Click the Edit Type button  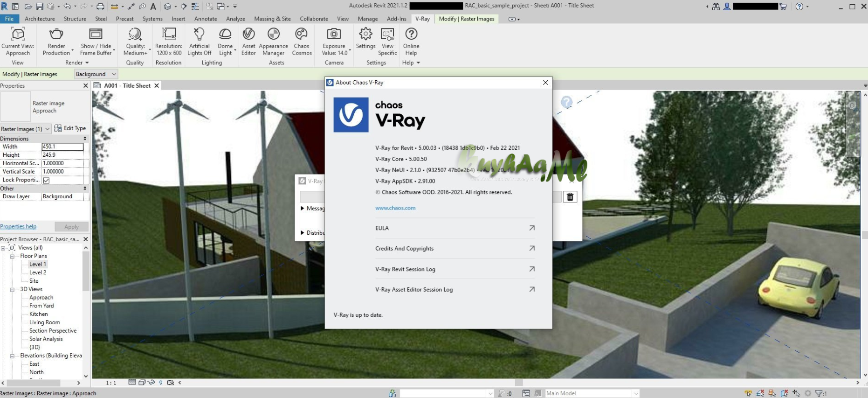click(70, 128)
